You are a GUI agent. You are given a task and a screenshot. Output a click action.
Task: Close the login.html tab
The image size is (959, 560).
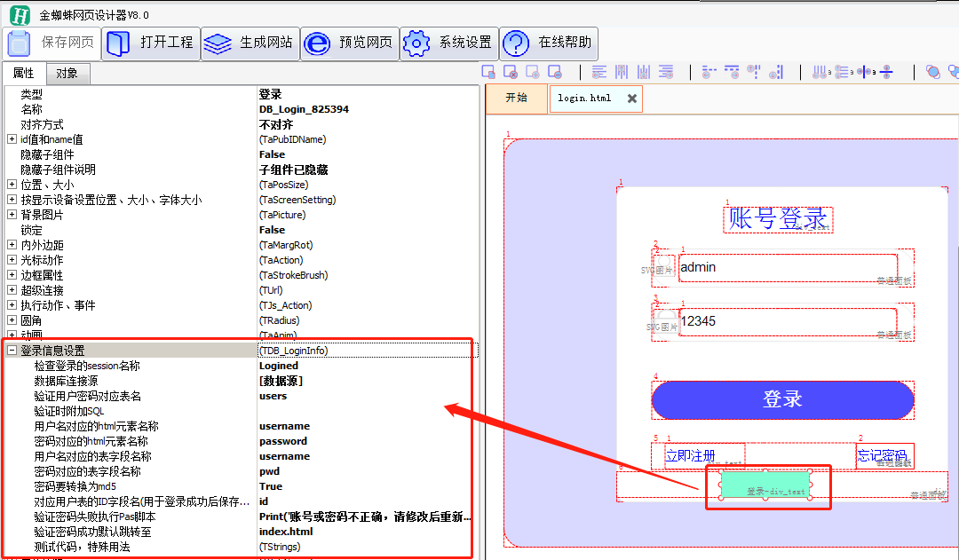click(632, 99)
